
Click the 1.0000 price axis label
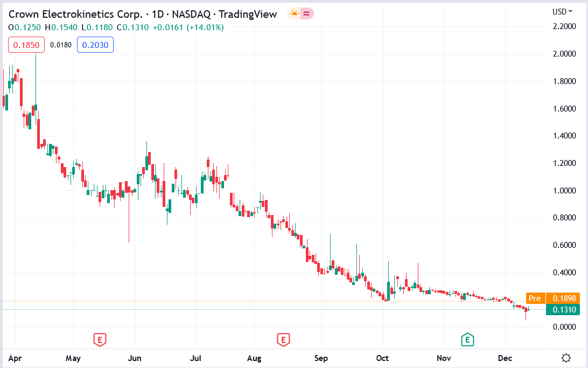tap(564, 191)
